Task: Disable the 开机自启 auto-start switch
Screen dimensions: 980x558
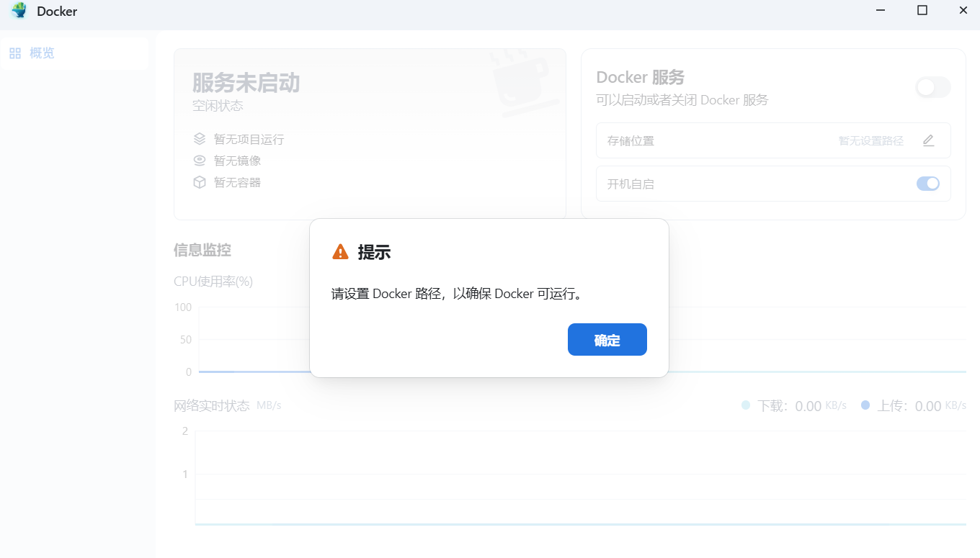Action: pos(928,184)
